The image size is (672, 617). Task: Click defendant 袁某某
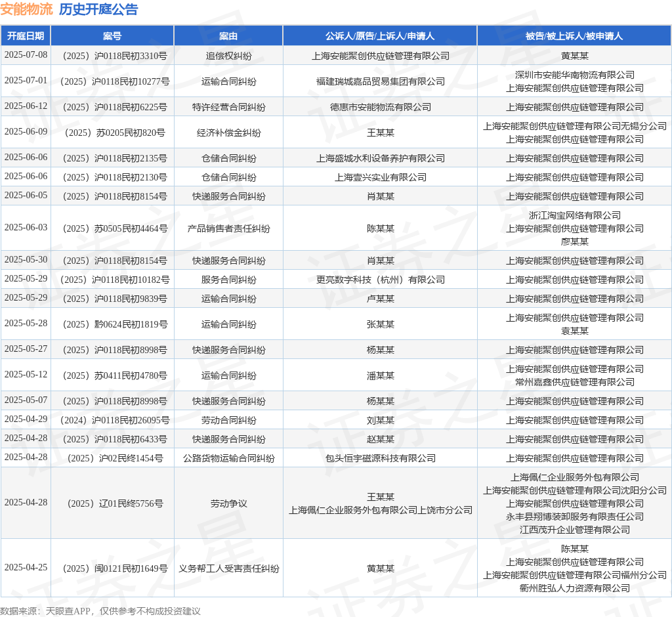(x=574, y=331)
